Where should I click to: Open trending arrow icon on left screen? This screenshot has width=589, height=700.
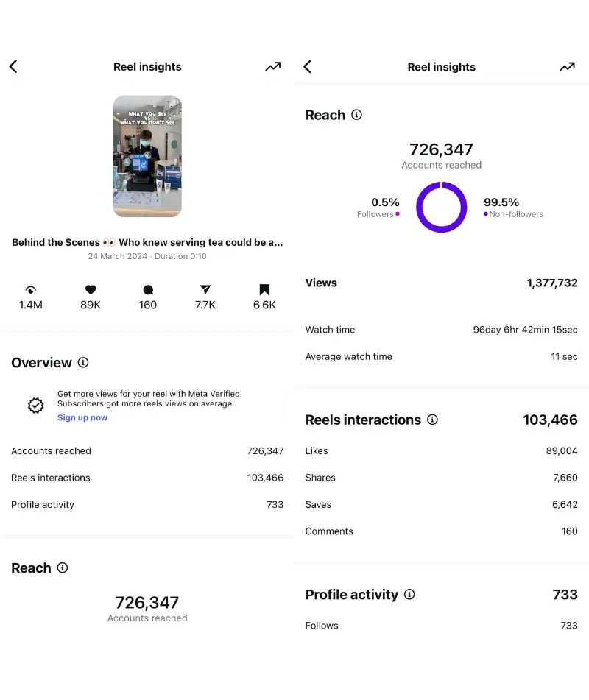point(273,67)
